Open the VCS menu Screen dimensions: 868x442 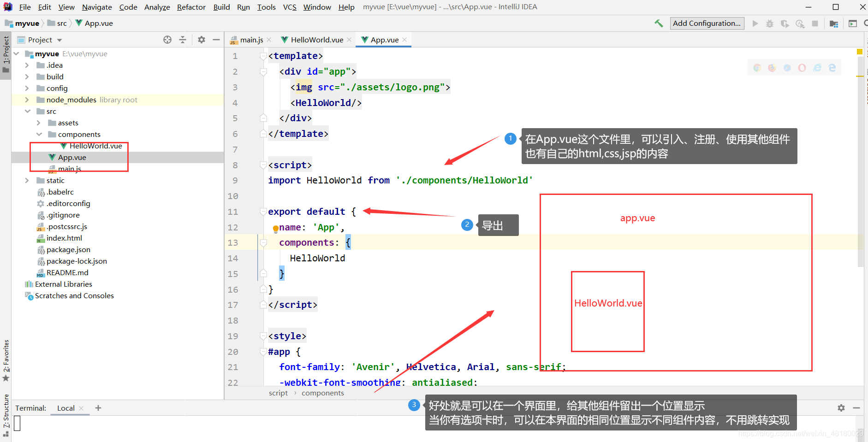pos(290,7)
